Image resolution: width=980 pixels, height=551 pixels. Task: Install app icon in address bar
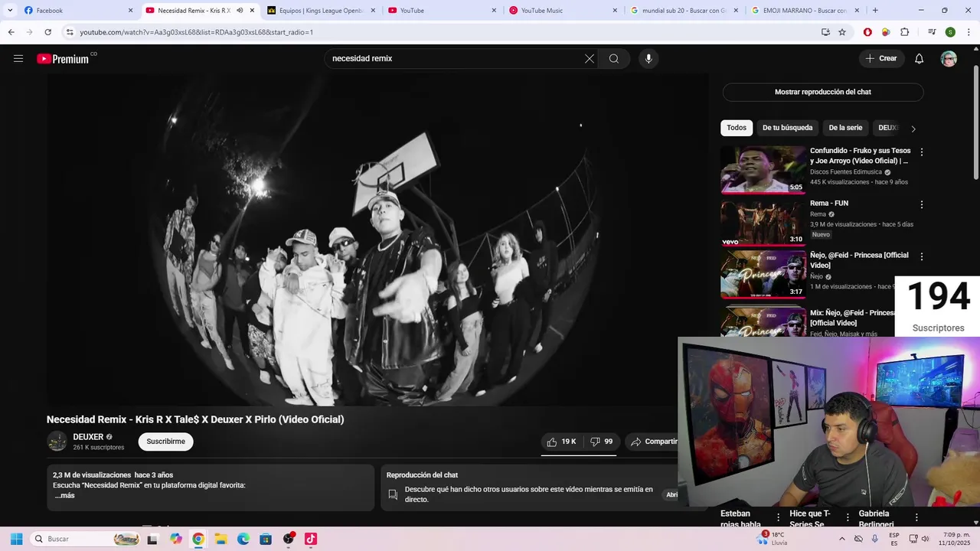pyautogui.click(x=825, y=32)
